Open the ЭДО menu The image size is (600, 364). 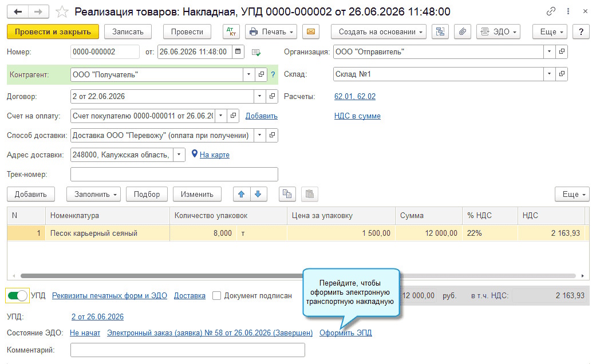(x=498, y=31)
